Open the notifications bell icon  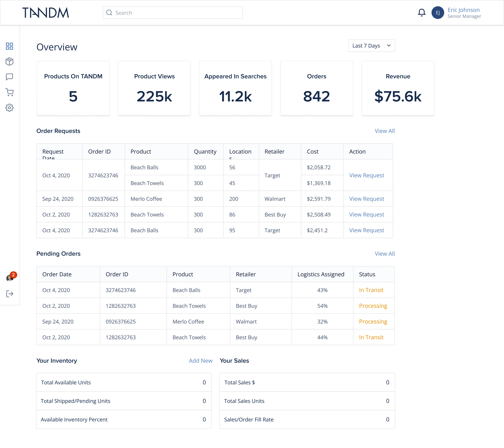click(x=422, y=13)
